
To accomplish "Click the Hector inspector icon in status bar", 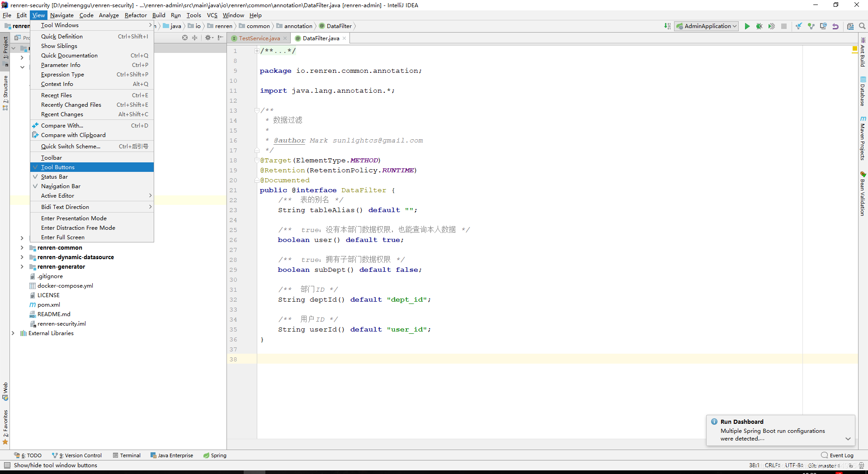I will 861,465.
